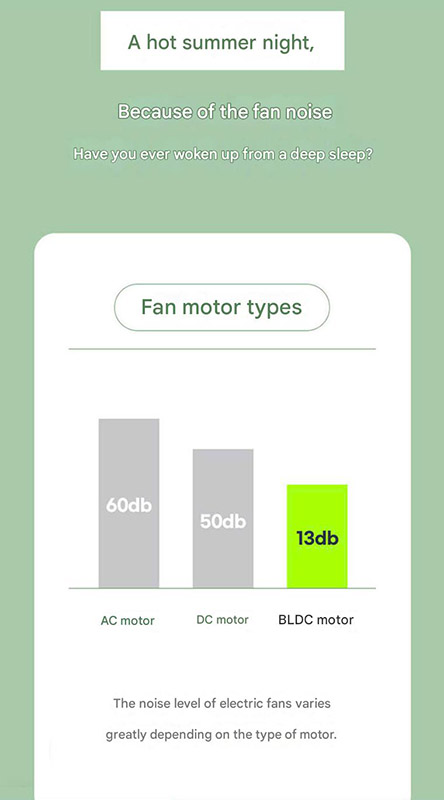
Task: Click the '60db' value label
Action: click(129, 505)
